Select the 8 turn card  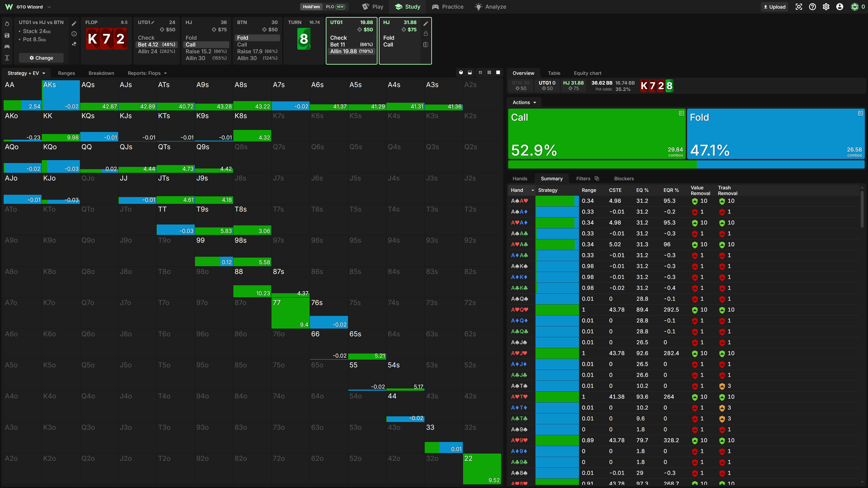point(304,39)
